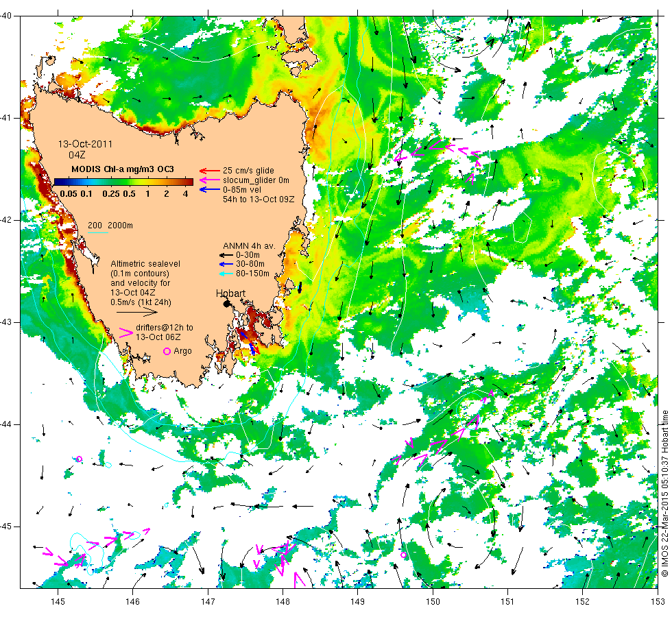Click the Argo legend label
This screenshot has width=672, height=617.
[x=182, y=351]
